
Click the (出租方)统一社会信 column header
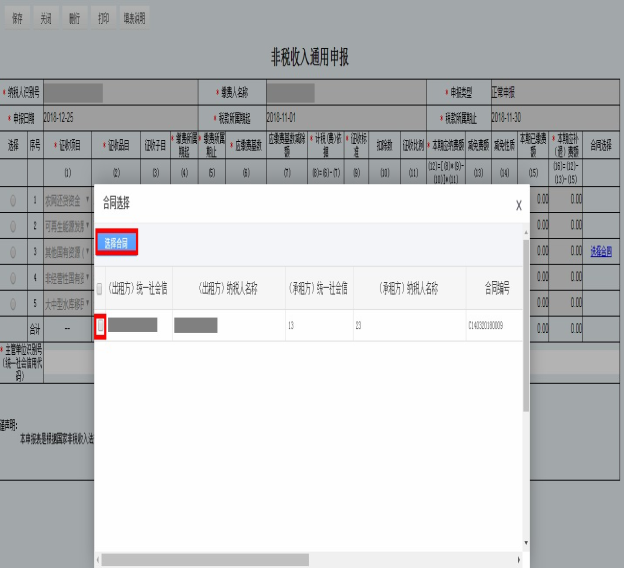[138, 288]
